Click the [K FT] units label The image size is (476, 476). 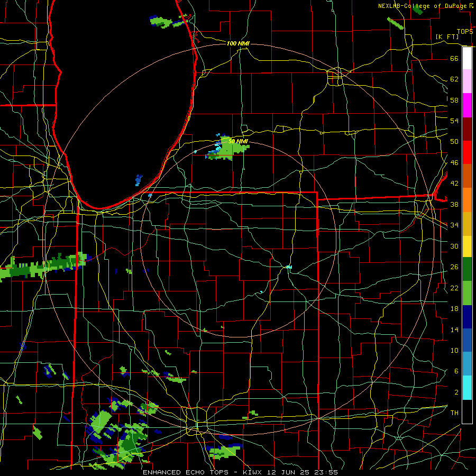[x=447, y=36]
